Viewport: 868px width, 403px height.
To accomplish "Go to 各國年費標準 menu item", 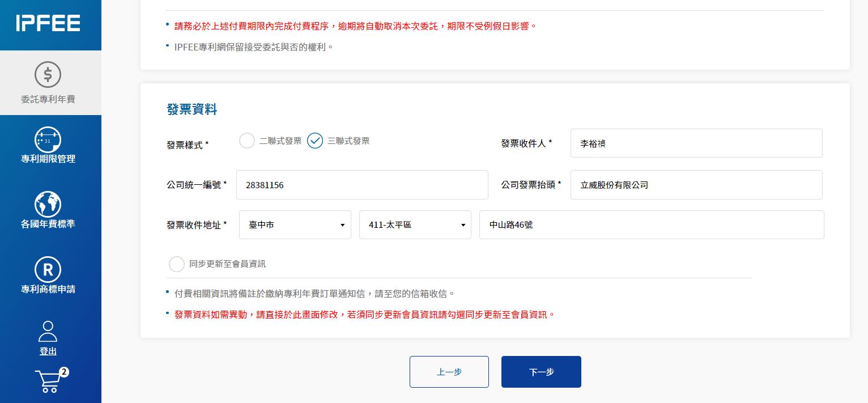I will [48, 224].
